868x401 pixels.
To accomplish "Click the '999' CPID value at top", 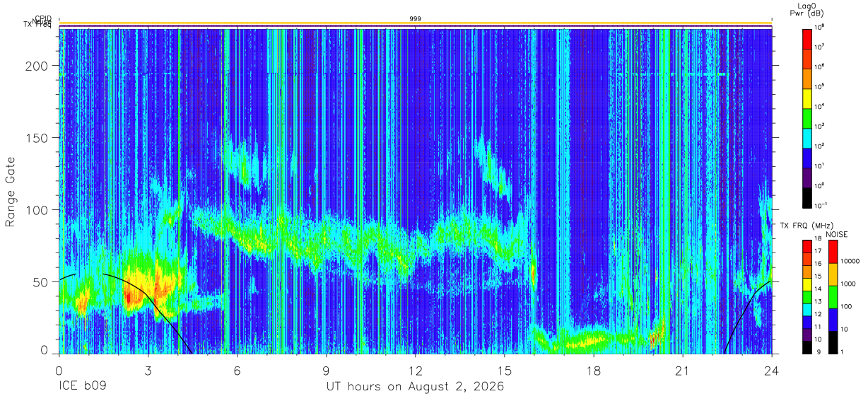I will (416, 19).
